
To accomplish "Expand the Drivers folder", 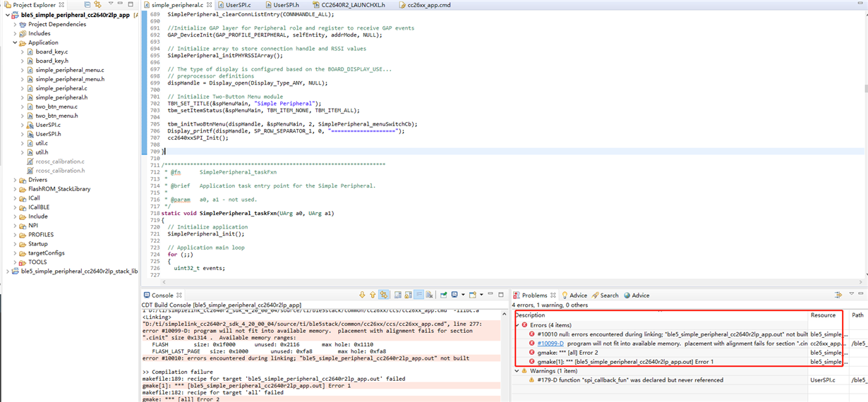I will click(16, 180).
